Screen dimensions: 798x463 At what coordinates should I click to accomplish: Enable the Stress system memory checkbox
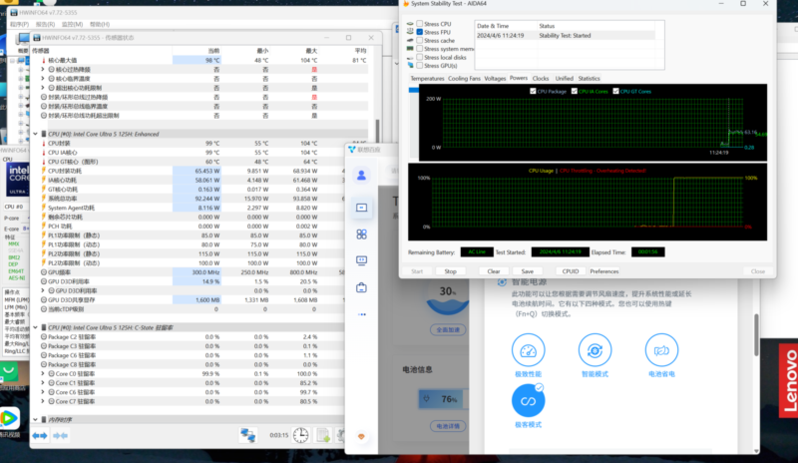(x=419, y=49)
